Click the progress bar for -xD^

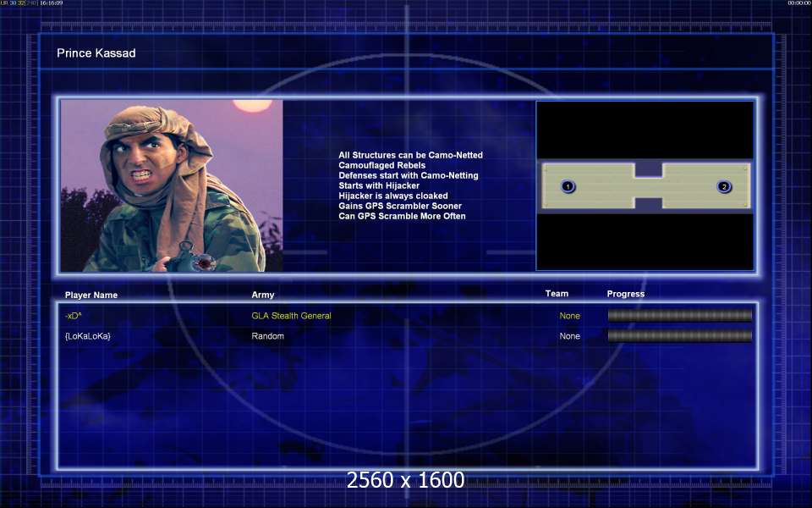tap(679, 316)
